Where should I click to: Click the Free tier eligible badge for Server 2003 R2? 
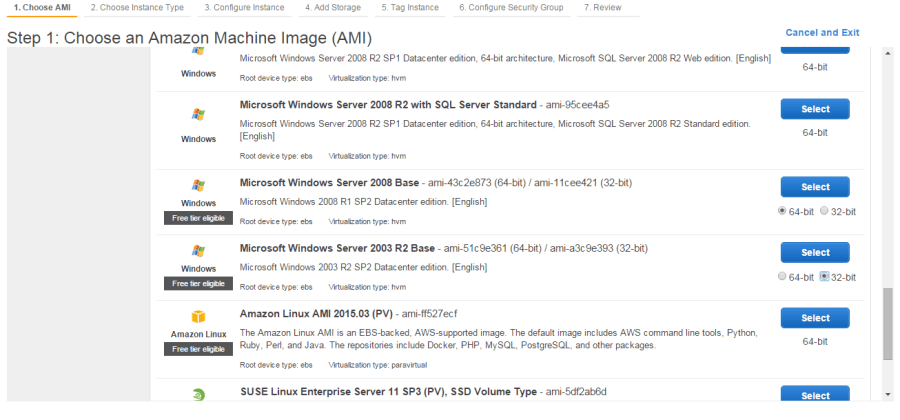pos(198,283)
